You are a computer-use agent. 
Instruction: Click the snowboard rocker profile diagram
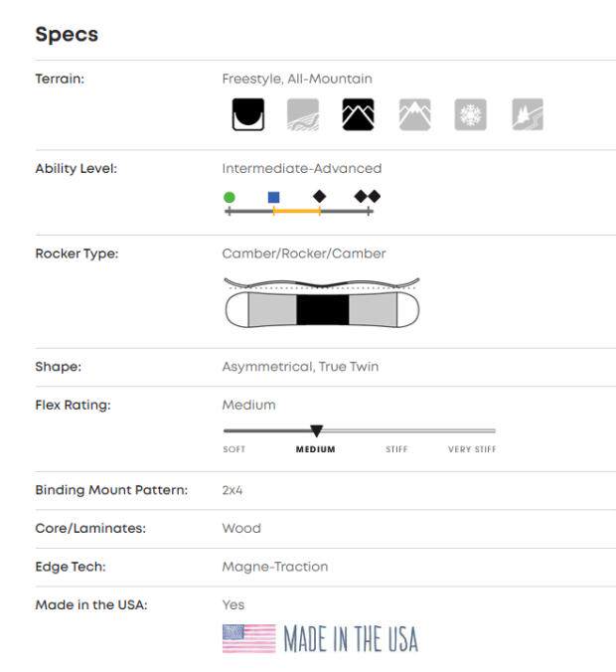(322, 303)
